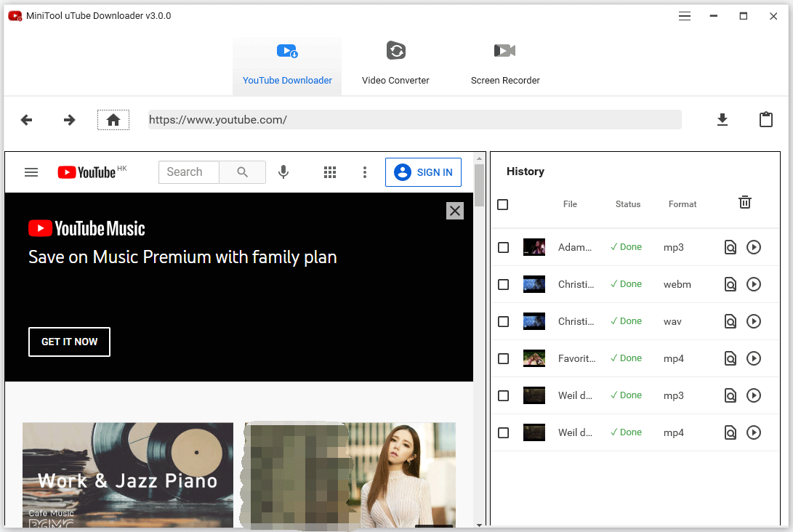Check the Adam mp3 row checkbox
The width and height of the screenshot is (793, 532).
pyautogui.click(x=503, y=247)
